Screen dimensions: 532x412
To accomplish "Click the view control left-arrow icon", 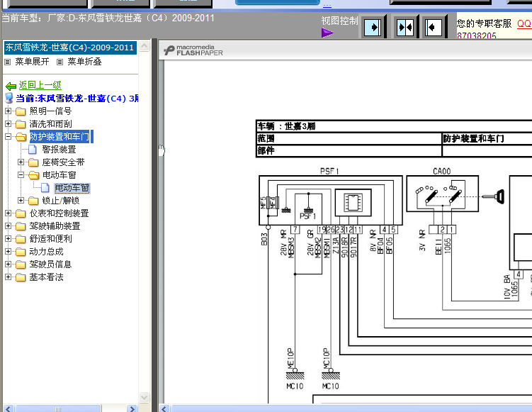I will pyautogui.click(x=434, y=27).
